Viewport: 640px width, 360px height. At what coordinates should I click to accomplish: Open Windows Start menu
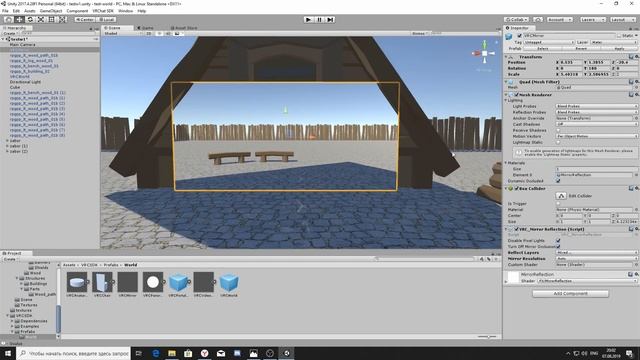pos(8,353)
